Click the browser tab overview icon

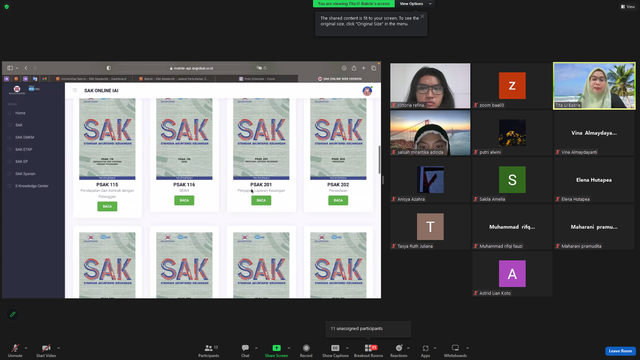click(373, 68)
